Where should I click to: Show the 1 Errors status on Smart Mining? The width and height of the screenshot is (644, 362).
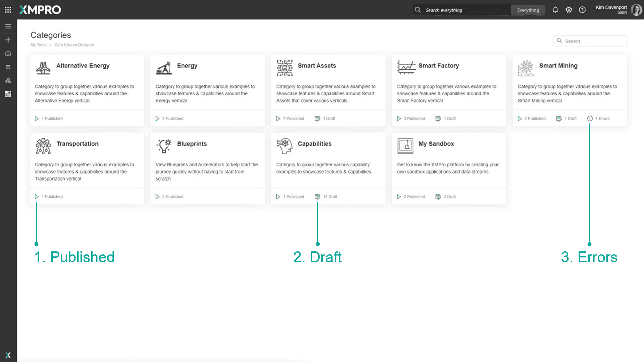coord(598,118)
